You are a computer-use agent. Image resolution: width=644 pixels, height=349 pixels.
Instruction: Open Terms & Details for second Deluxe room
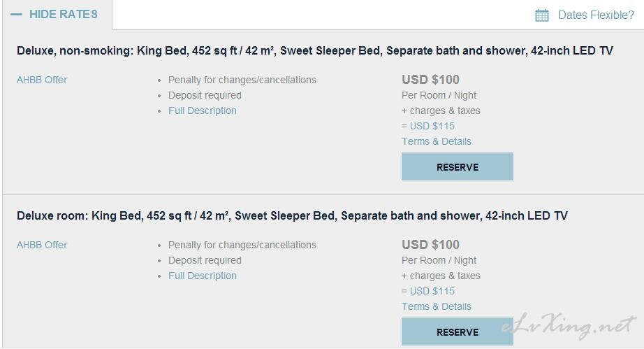pyautogui.click(x=436, y=306)
